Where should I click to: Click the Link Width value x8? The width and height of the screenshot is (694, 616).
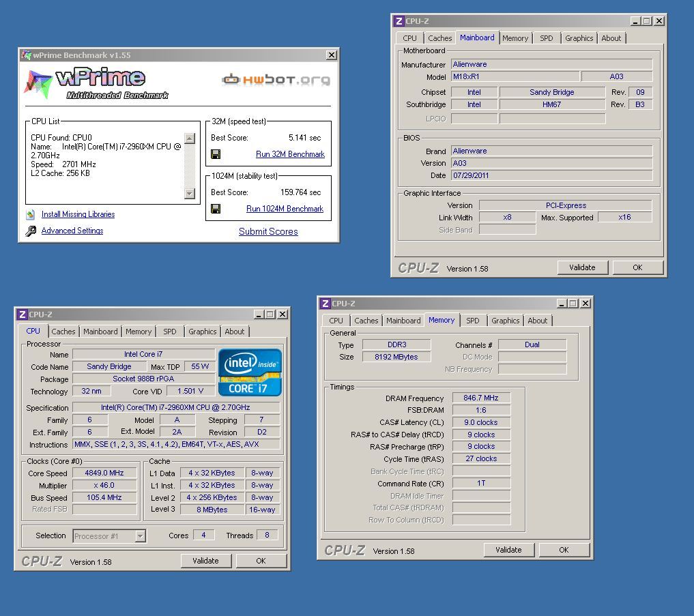pos(507,218)
